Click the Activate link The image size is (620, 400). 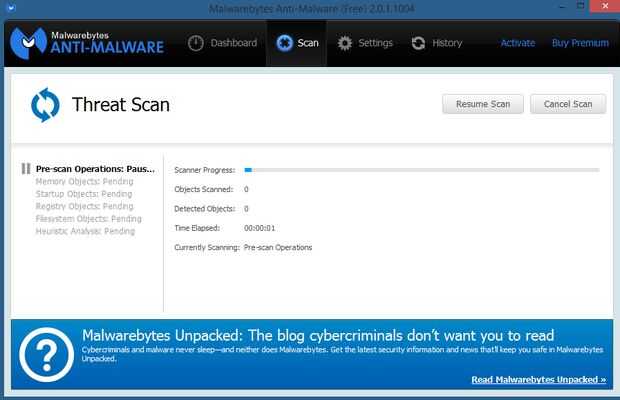click(x=518, y=43)
